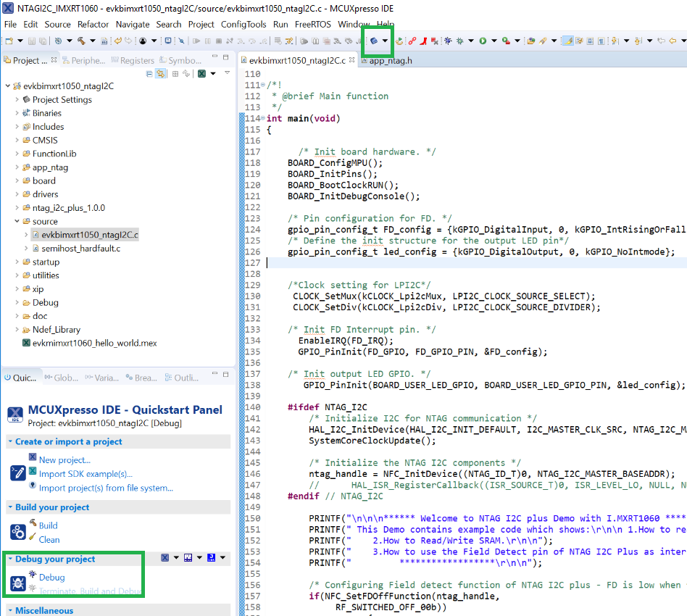
Task: Click the large blue bug debug icon in Quickstart
Action: click(18, 583)
